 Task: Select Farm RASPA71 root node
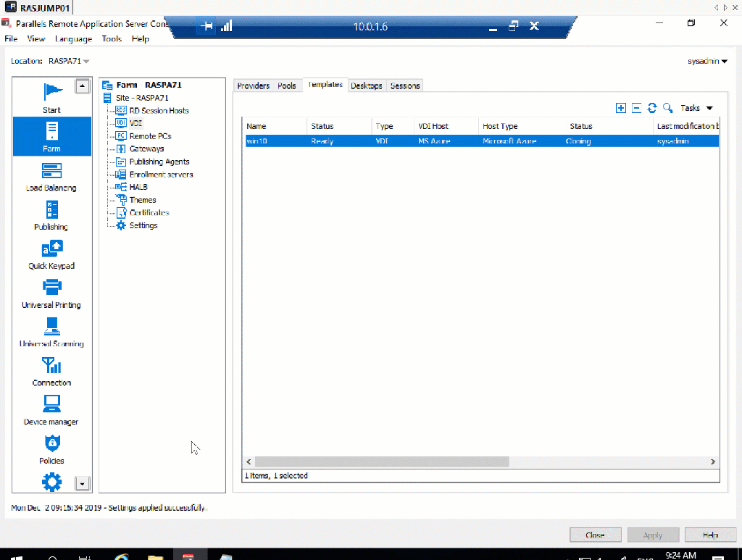coord(149,85)
